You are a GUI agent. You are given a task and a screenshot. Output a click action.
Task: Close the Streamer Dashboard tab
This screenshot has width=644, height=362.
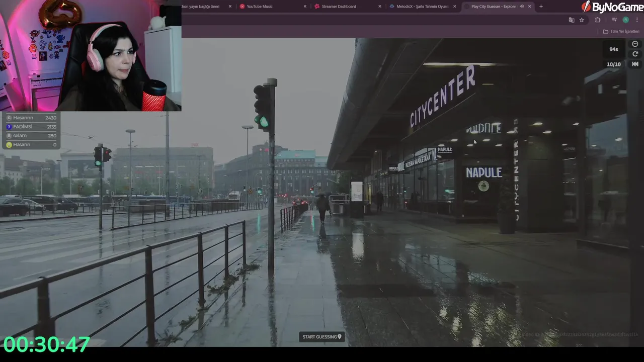click(x=380, y=7)
